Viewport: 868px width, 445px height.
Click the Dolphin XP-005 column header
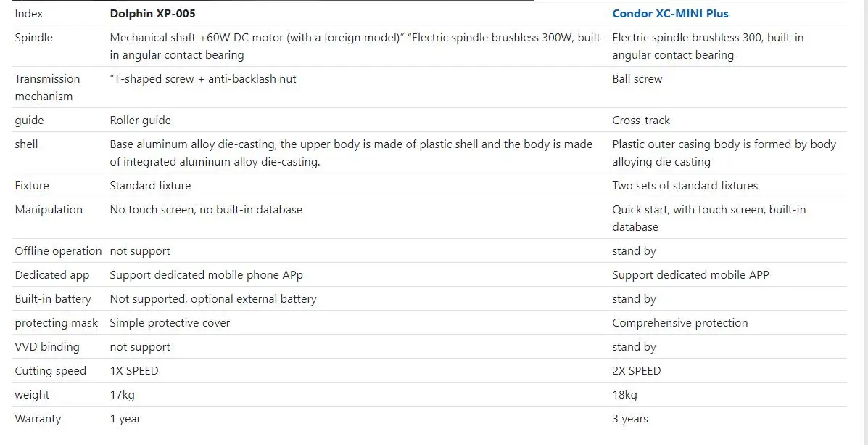coord(152,13)
